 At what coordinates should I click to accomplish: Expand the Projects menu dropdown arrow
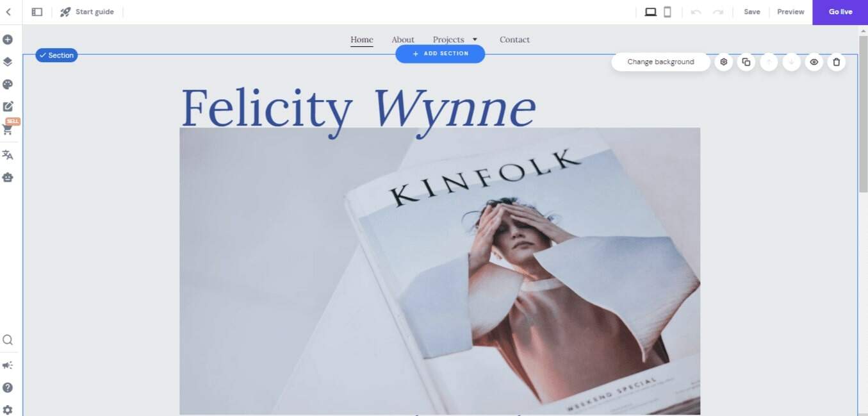tap(475, 40)
